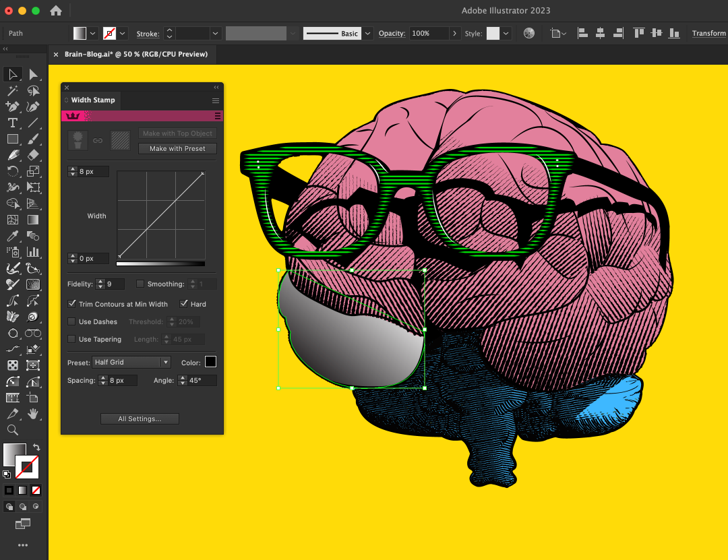This screenshot has width=728, height=560.
Task: Toggle Trim Contours at Min Width
Action: tap(71, 304)
